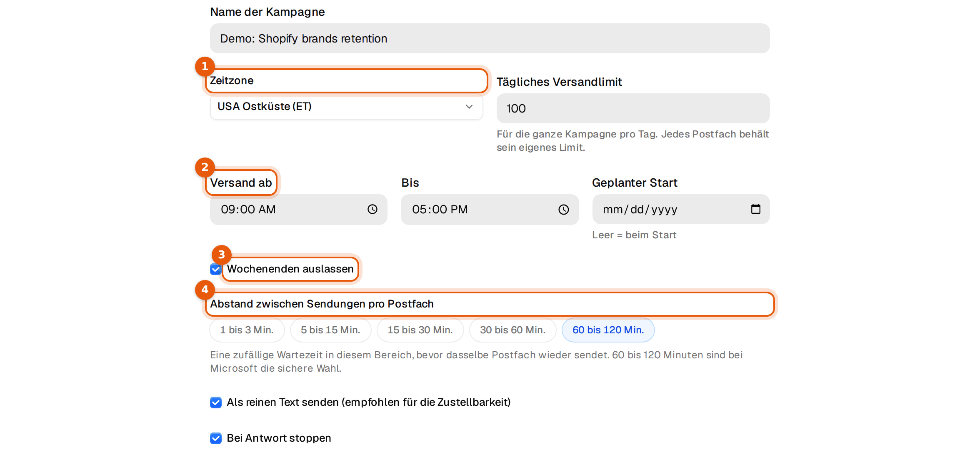Image resolution: width=980 pixels, height=450 pixels.
Task: Toggle the Wochenenden auslassen checkbox
Action: pos(215,269)
